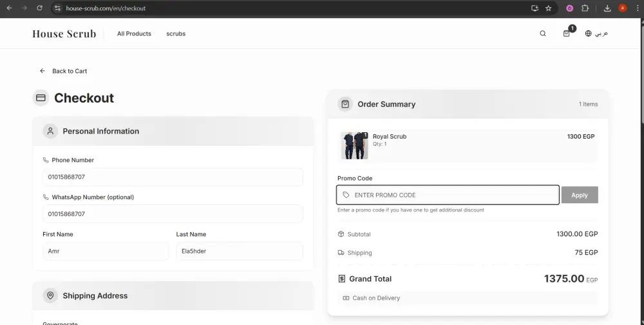Click the Phone Number input field
This screenshot has height=325, width=644.
point(173,177)
